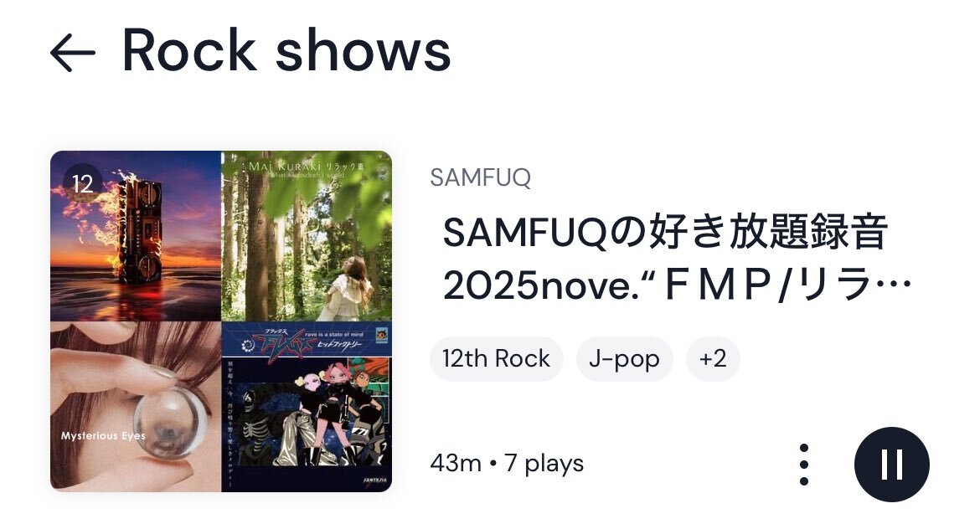This screenshot has height=524, width=980.
Task: Click the rave anime characters cover image
Action: click(x=307, y=407)
